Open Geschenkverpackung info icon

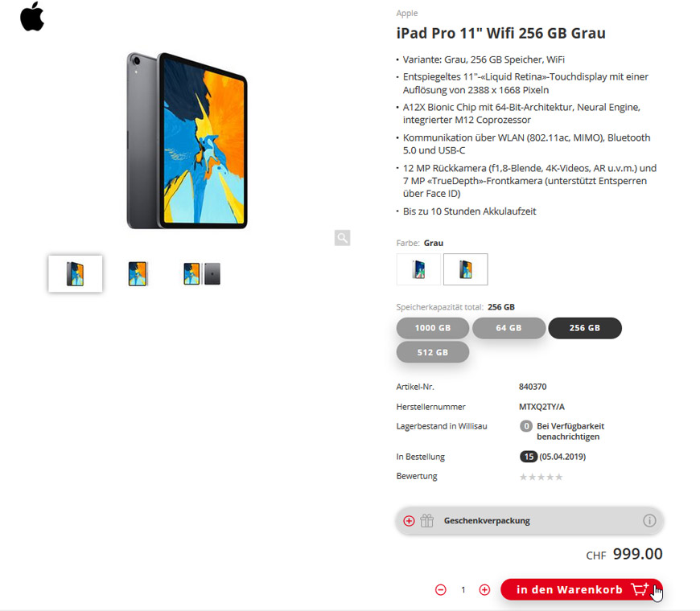pos(649,520)
